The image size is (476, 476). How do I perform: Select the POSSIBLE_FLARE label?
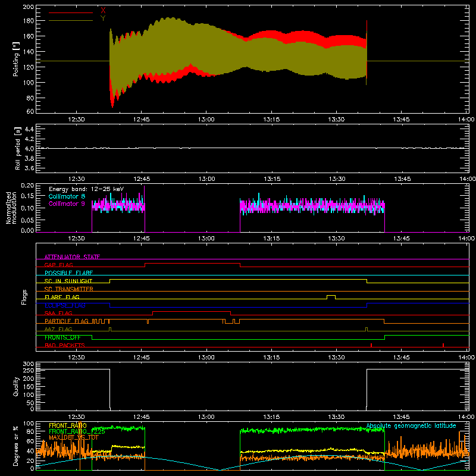[x=68, y=273]
